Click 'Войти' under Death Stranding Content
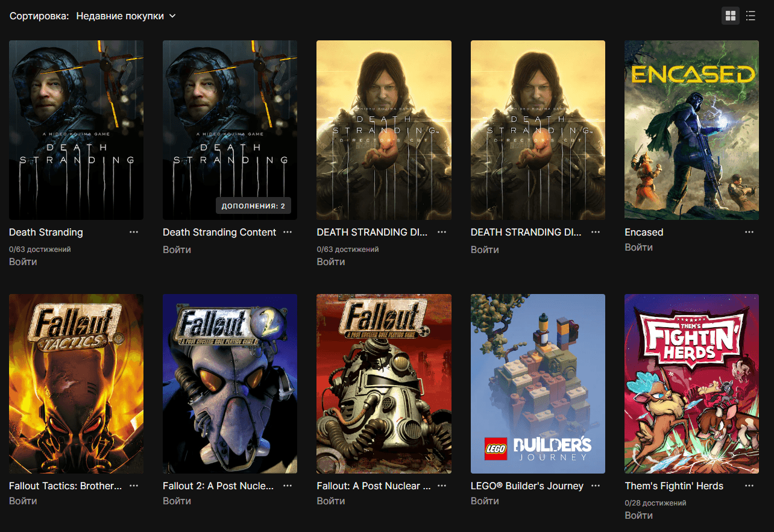 [177, 249]
